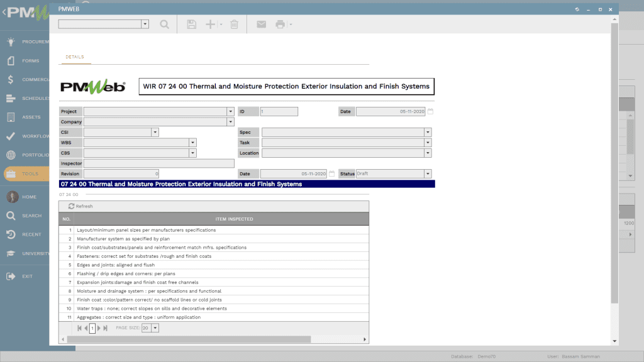Open the Company dropdown
This screenshot has height=362, width=644.
[x=230, y=122]
